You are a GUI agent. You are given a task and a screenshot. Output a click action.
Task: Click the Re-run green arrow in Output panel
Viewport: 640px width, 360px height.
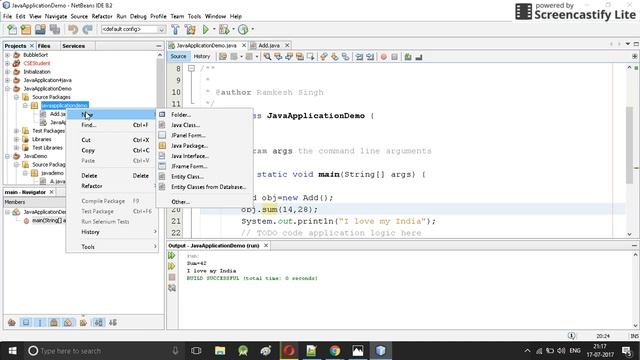pyautogui.click(x=172, y=256)
